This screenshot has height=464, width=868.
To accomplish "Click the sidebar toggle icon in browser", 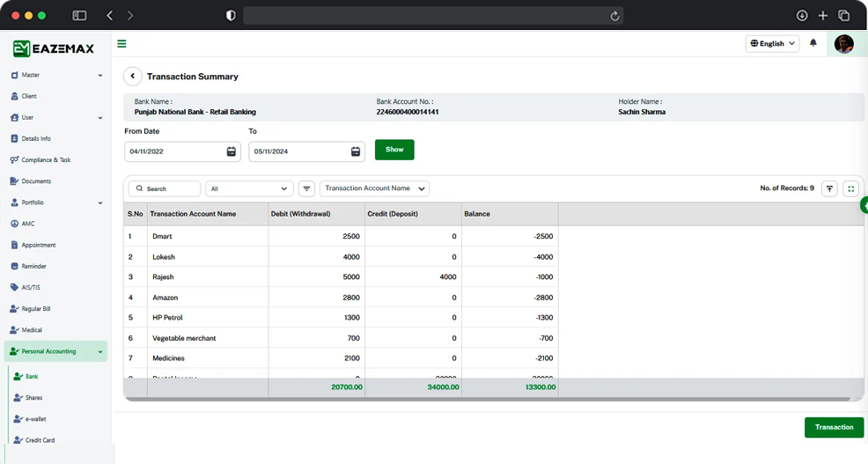I will tap(80, 16).
